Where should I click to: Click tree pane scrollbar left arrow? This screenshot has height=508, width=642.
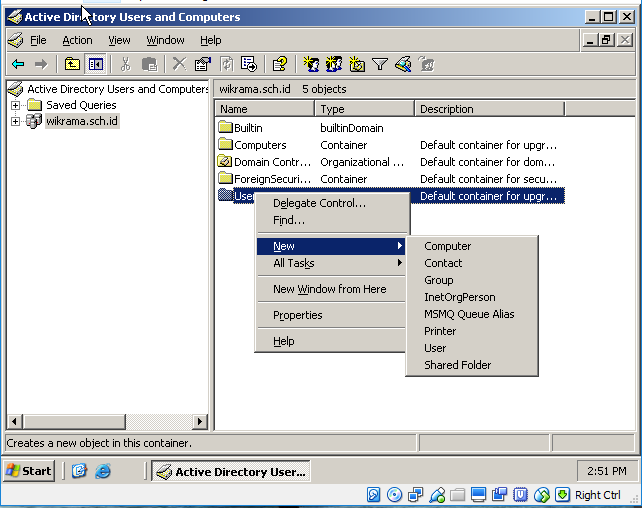(x=15, y=421)
